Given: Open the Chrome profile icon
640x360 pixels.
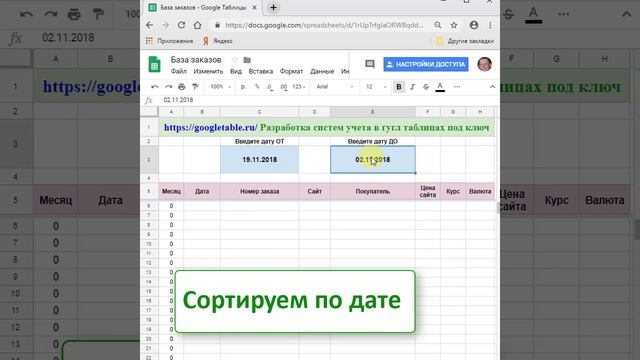Looking at the screenshot, I should pos(473,25).
